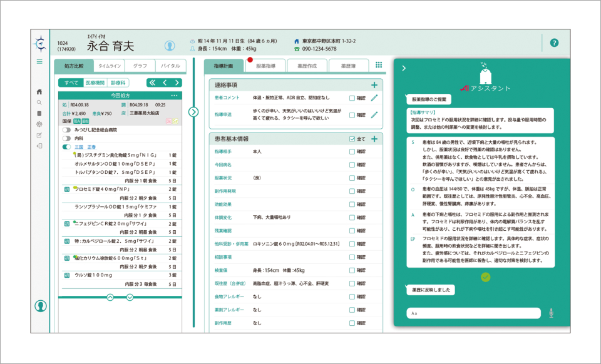
Task: Toggle the みつびし記念総合病院 switch
Action: pos(66,129)
